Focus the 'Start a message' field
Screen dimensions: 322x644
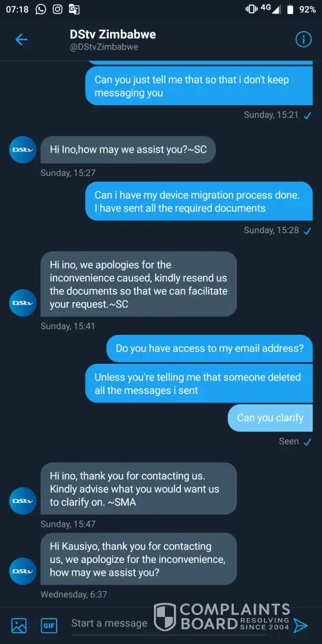tap(109, 623)
